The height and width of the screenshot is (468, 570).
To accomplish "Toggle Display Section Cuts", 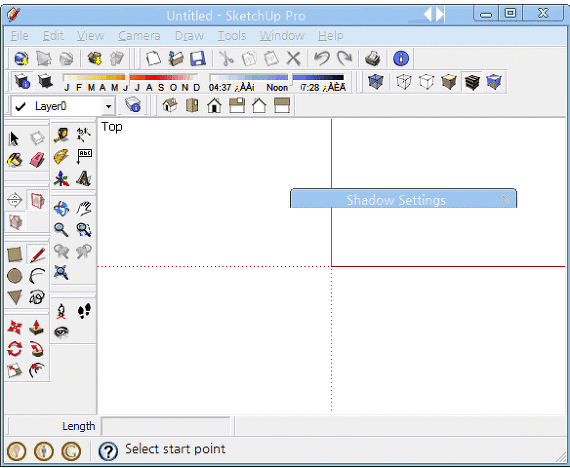I will point(15,222).
